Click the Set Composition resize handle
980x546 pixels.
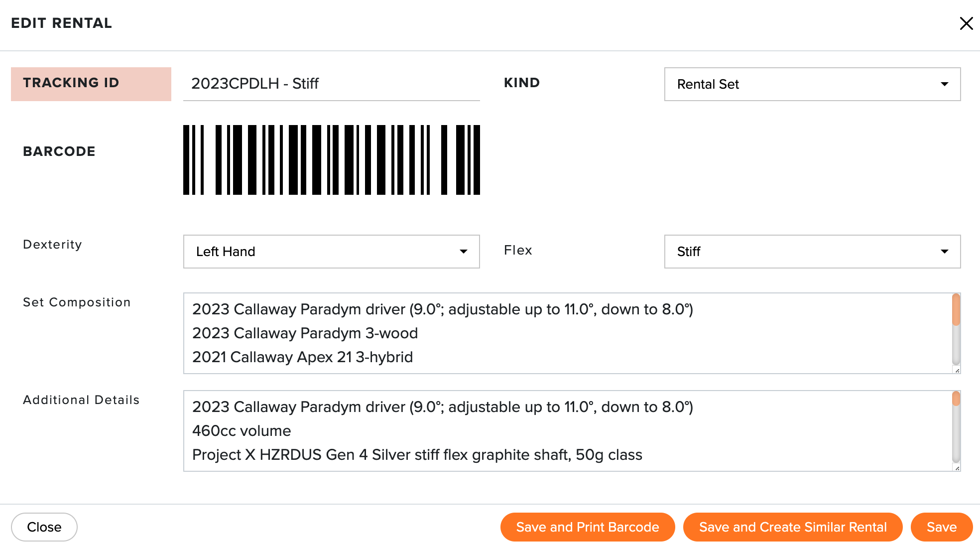coord(957,370)
